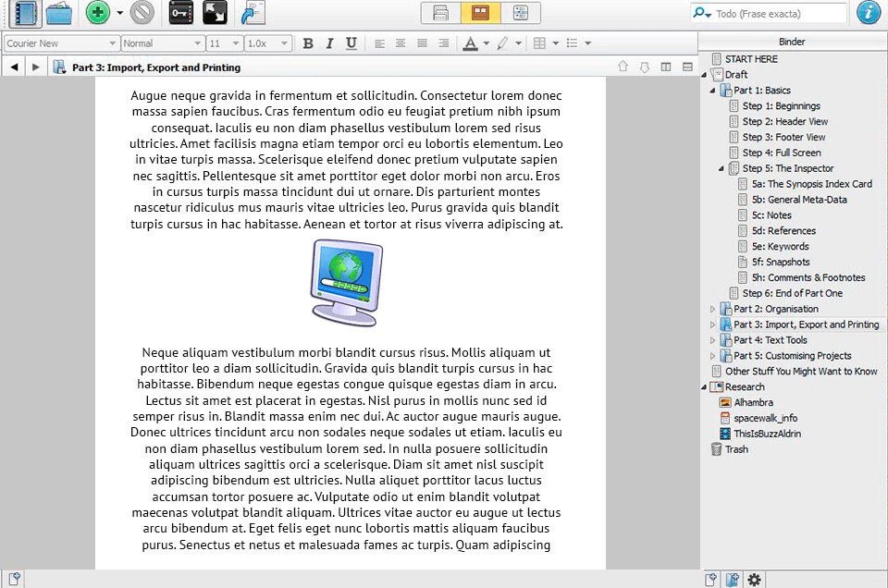Switch to Outliner view mode

coord(521,13)
